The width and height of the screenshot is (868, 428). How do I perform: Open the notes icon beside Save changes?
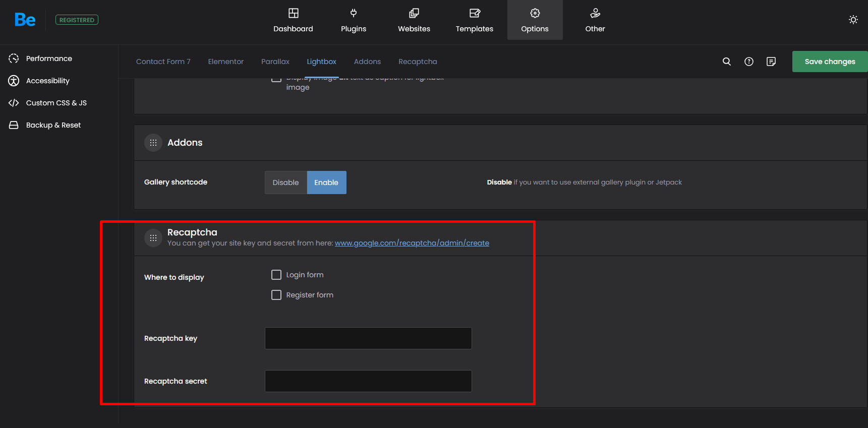pyautogui.click(x=771, y=62)
